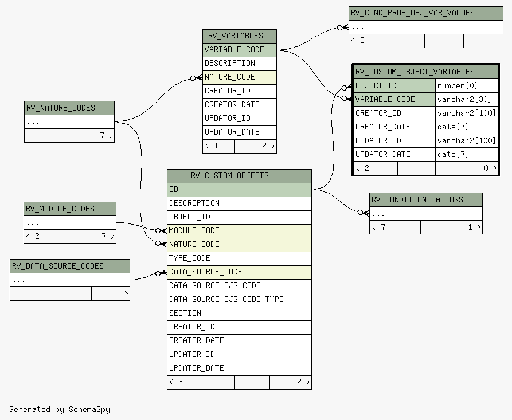Select UPDATOR_ID column in RV_CUSTOM_OBJECT_VARIABLES
The image size is (512, 420).
point(394,140)
